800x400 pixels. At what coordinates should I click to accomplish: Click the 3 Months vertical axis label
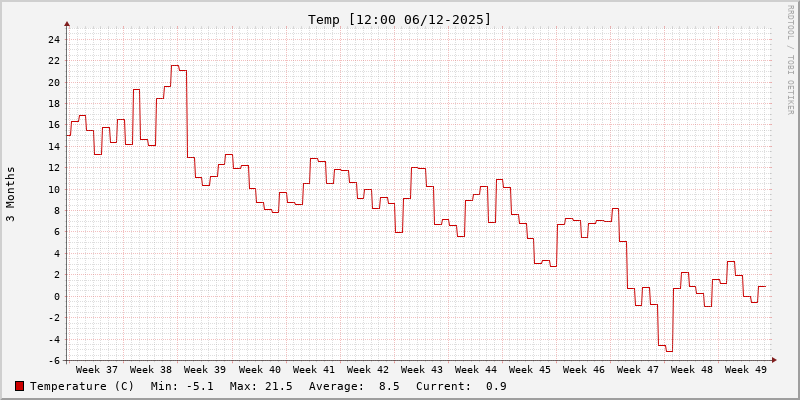(11, 194)
